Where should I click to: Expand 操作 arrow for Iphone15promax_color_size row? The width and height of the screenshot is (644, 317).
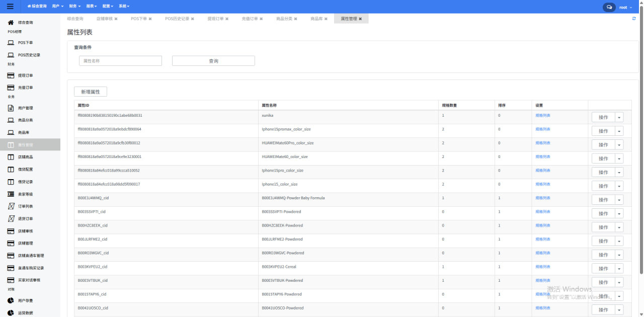pos(619,131)
